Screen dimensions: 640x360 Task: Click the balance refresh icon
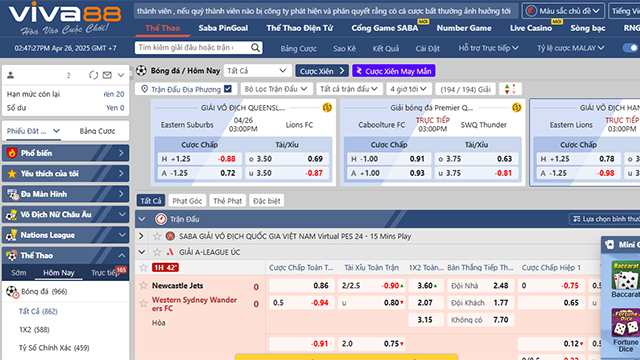click(x=93, y=75)
